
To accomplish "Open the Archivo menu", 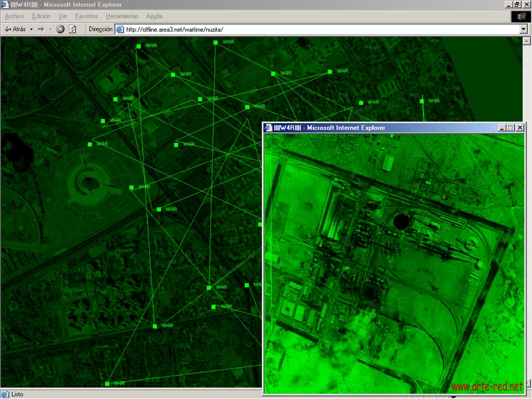I will [x=15, y=16].
